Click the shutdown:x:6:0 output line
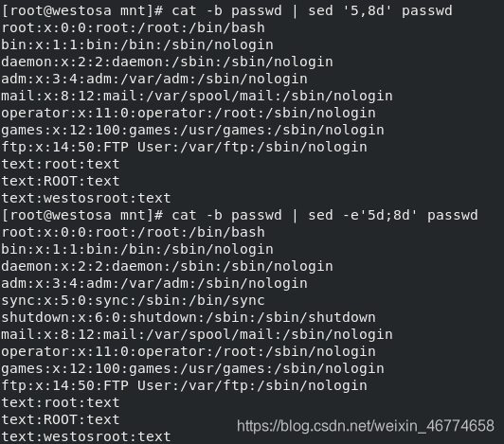The width and height of the screenshot is (504, 444). point(189,317)
